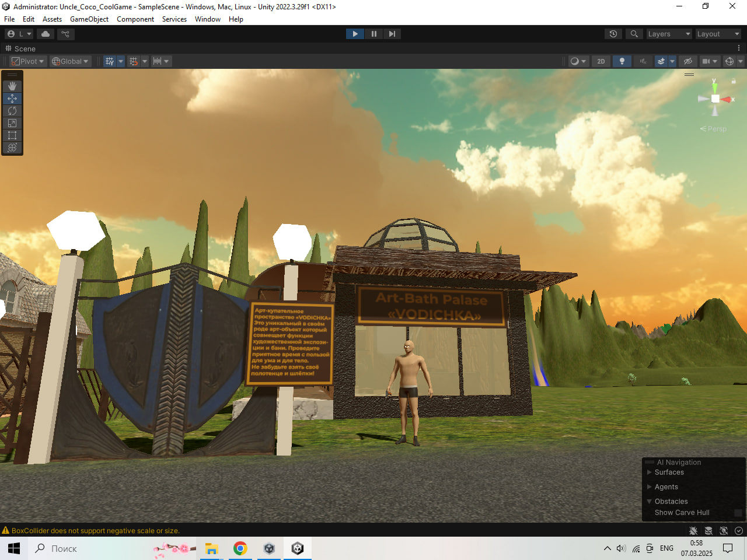
Task: Open Chrome from the taskbar
Action: [240, 548]
